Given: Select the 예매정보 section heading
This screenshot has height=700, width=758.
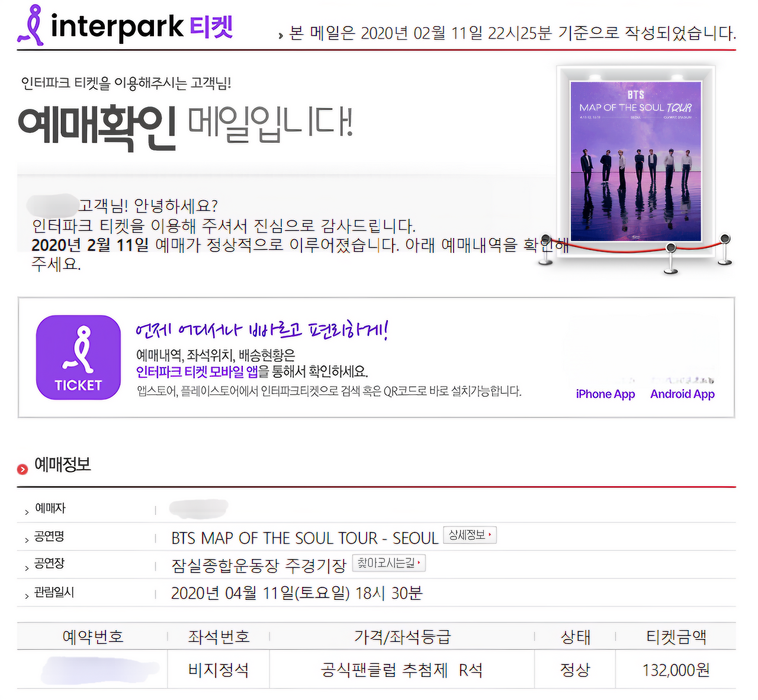Looking at the screenshot, I should (63, 465).
